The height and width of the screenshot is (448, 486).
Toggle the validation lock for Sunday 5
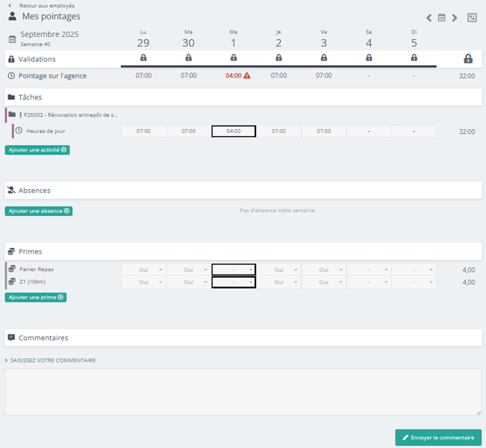(414, 58)
